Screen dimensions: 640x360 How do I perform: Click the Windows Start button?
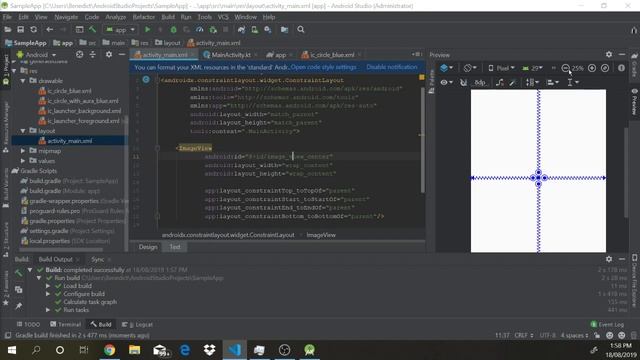[12, 350]
